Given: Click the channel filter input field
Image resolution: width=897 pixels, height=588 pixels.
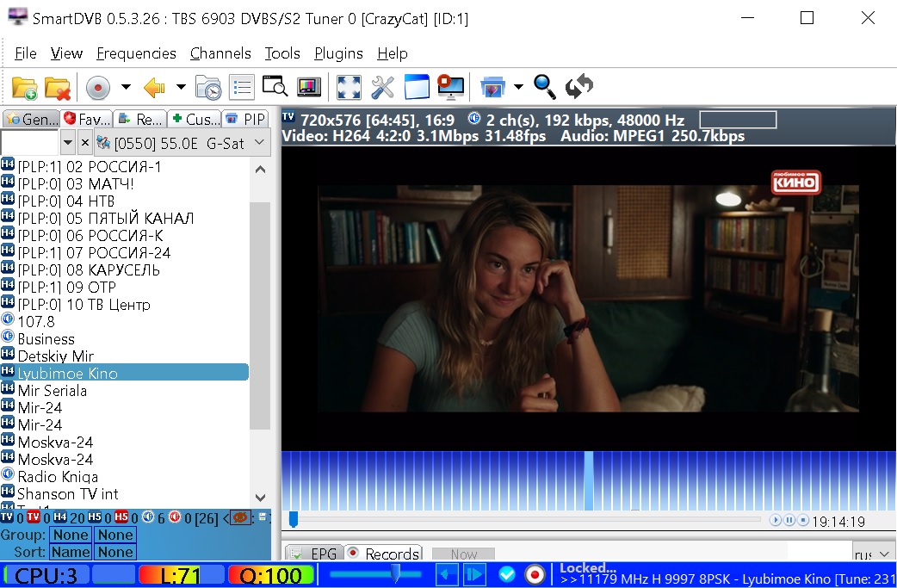Looking at the screenshot, I should pyautogui.click(x=30, y=142).
